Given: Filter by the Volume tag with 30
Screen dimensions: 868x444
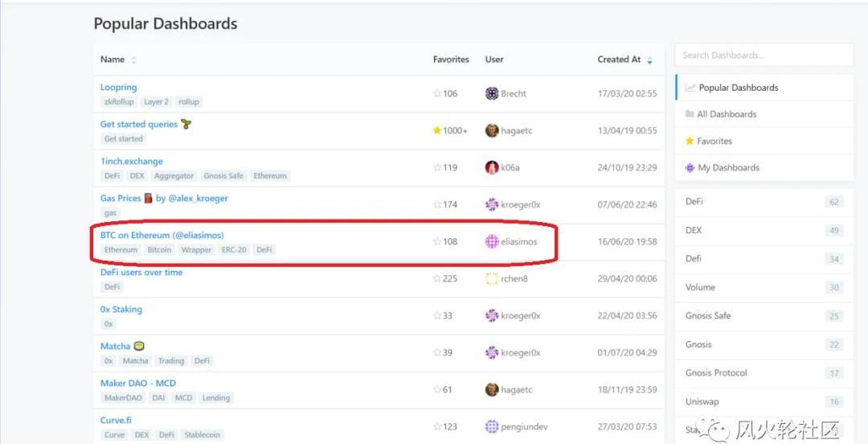Looking at the screenshot, I should pyautogui.click(x=764, y=287).
